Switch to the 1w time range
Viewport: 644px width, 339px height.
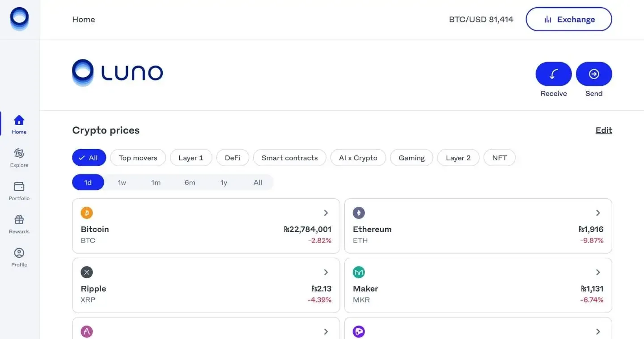122,183
